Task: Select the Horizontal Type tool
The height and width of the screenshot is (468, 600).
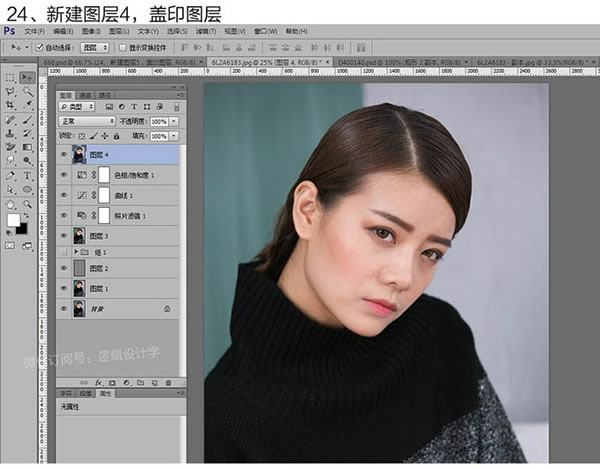Action: pos(27,176)
